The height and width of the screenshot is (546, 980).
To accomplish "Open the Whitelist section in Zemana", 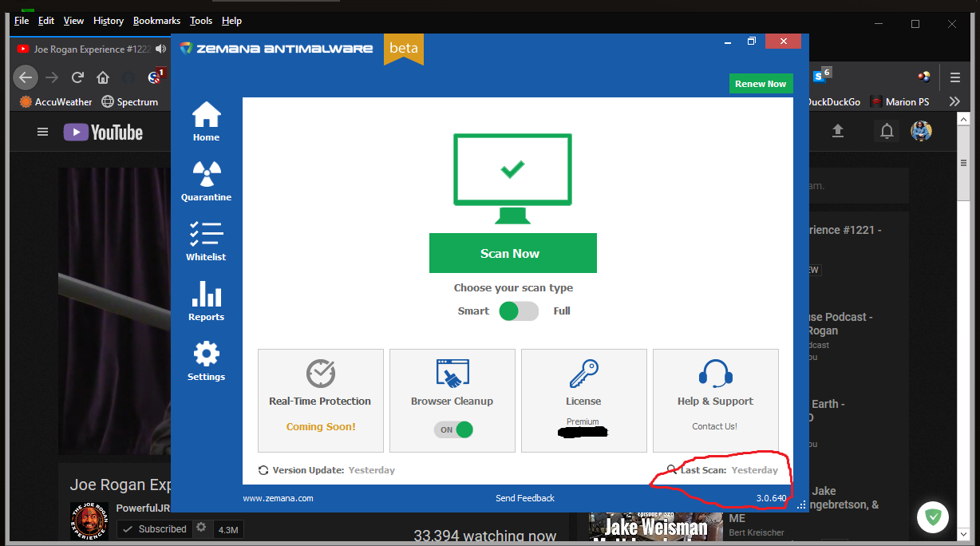I will tap(206, 241).
